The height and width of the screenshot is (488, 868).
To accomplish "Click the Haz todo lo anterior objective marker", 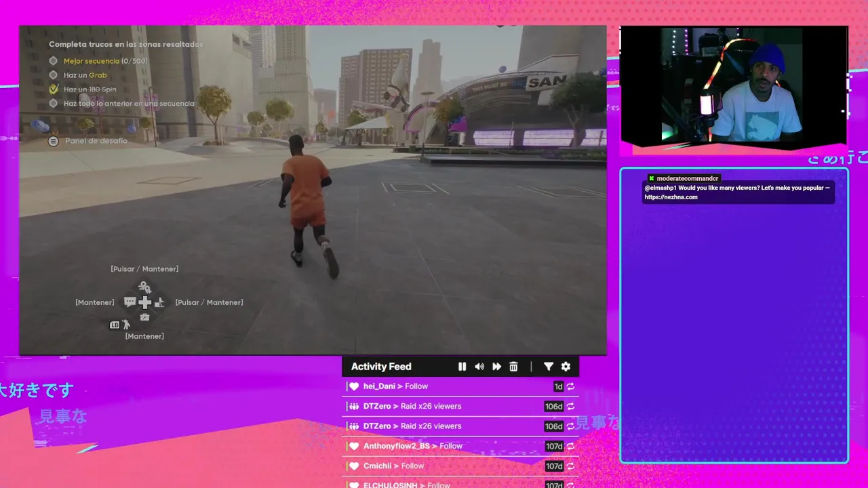I will click(x=54, y=103).
